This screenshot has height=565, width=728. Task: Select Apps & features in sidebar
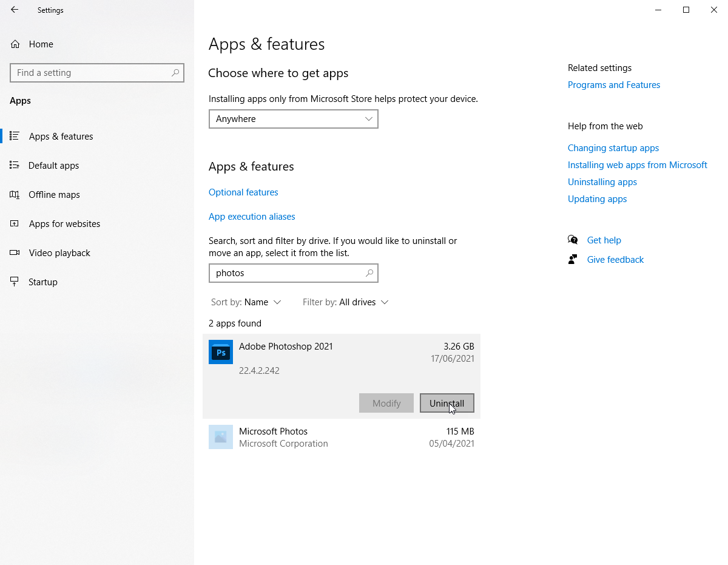[60, 136]
